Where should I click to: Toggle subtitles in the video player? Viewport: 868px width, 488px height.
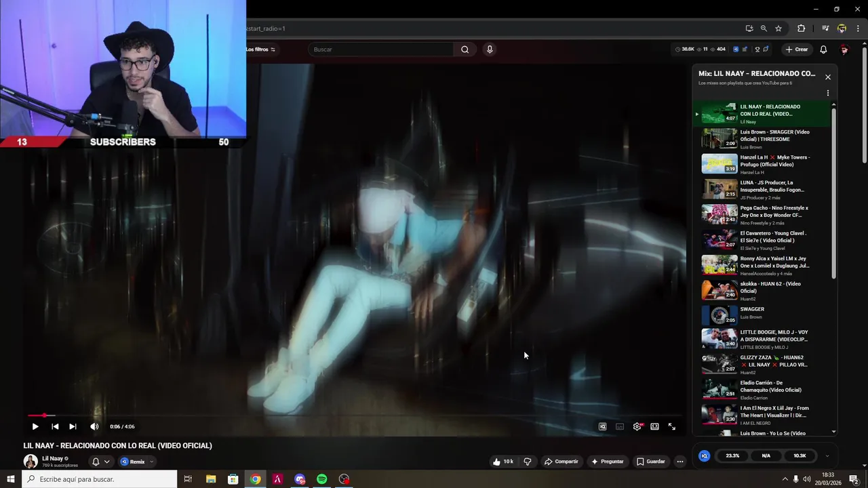click(620, 426)
